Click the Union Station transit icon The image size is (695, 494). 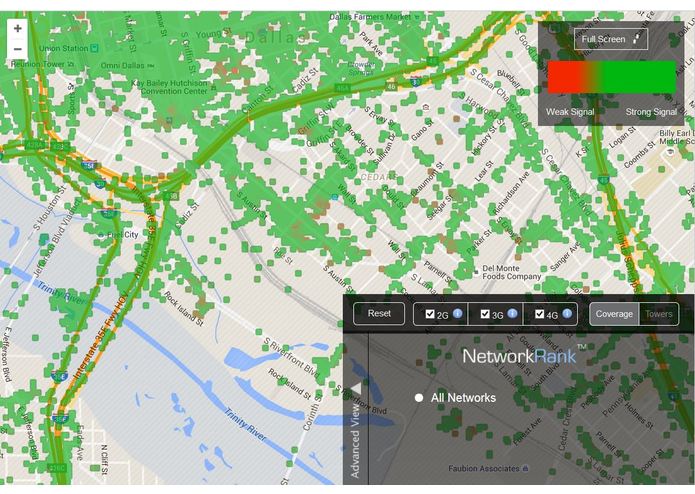click(94, 48)
